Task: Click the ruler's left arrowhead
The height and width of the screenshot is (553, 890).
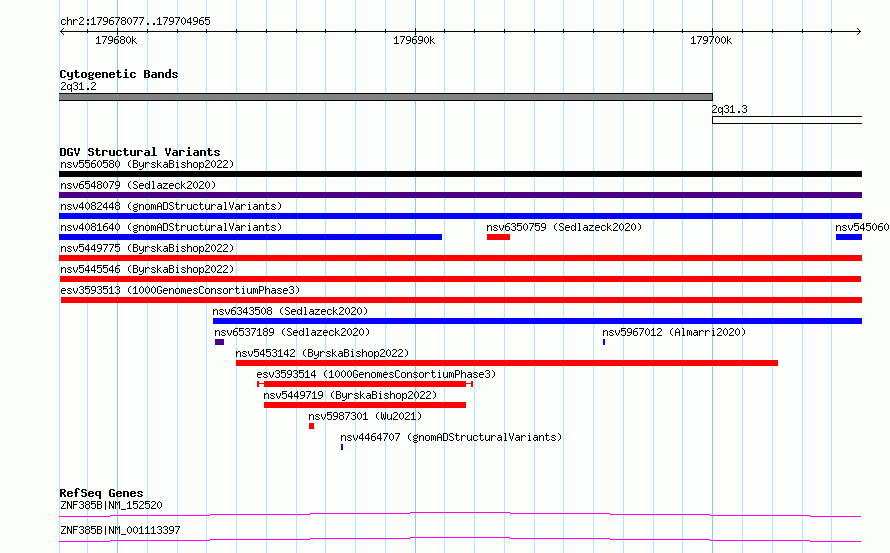Action: pyautogui.click(x=62, y=32)
